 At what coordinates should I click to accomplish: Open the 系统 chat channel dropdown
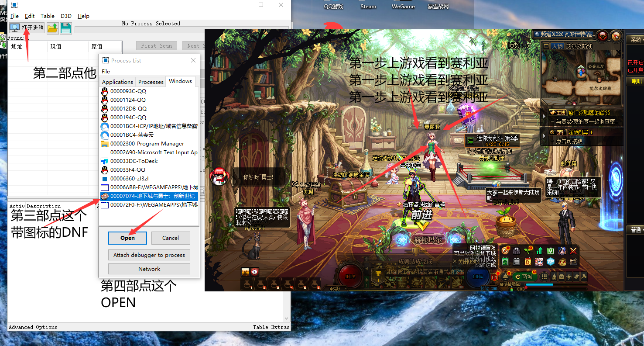point(634,40)
